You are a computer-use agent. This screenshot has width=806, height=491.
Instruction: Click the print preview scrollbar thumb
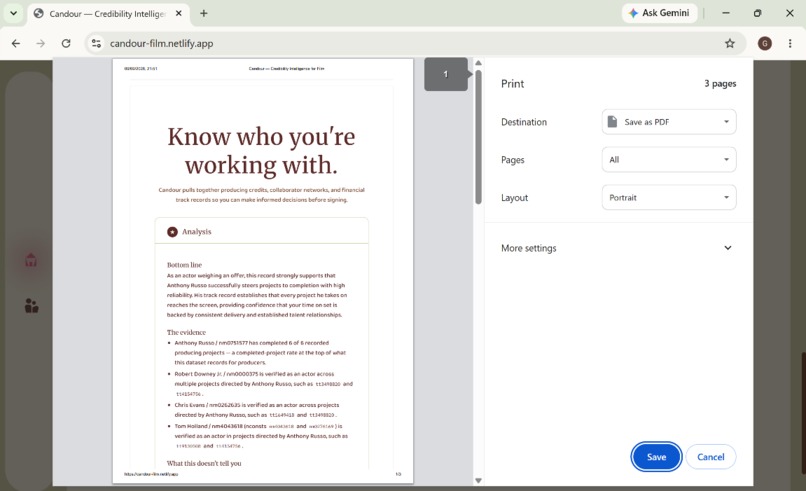pos(478,137)
